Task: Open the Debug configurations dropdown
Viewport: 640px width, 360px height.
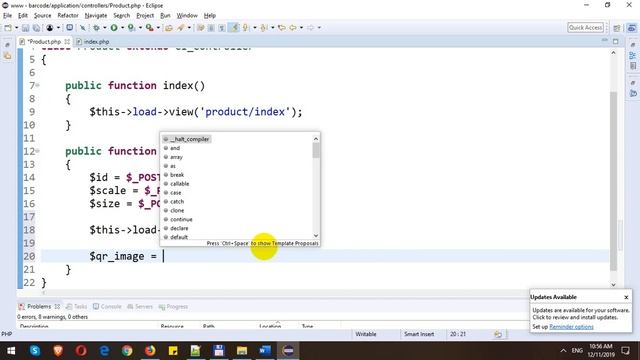Action: tap(104, 28)
